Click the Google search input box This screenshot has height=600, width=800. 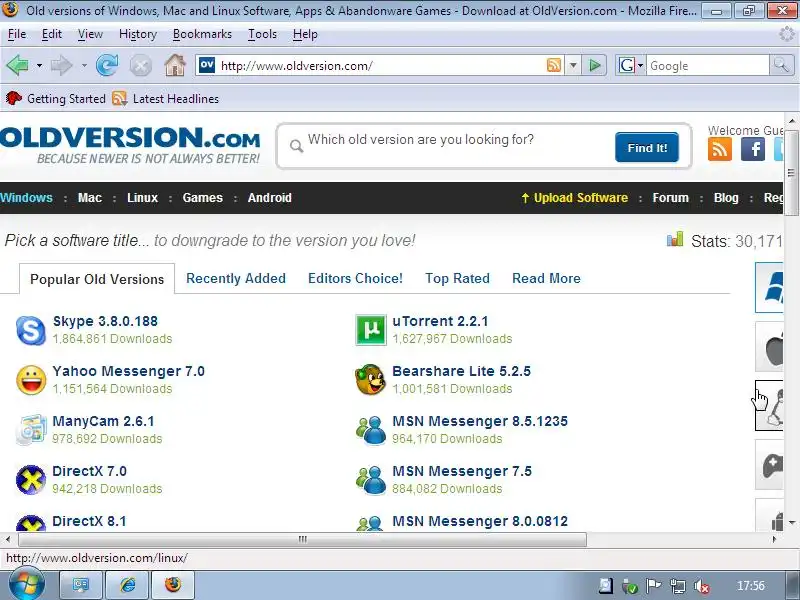click(708, 65)
